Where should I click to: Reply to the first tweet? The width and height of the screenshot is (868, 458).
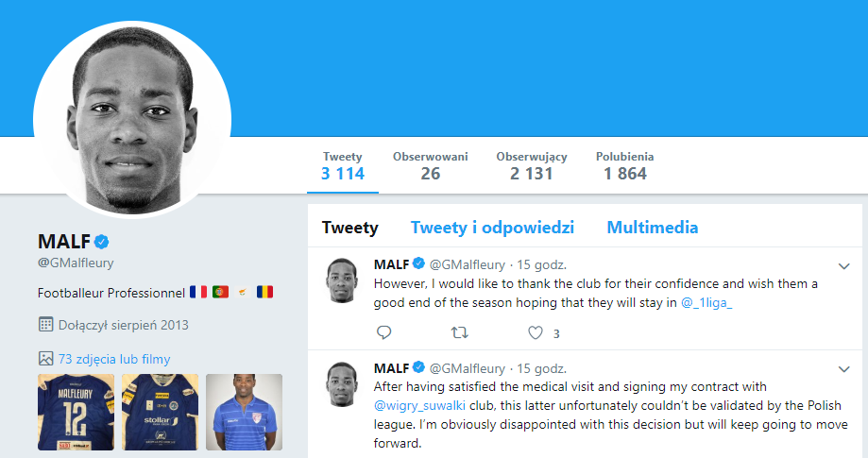(383, 332)
